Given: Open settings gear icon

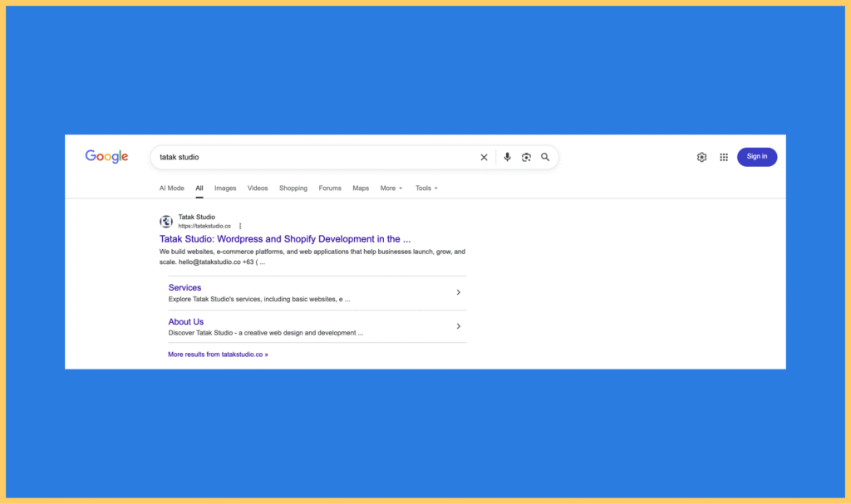Looking at the screenshot, I should (701, 157).
